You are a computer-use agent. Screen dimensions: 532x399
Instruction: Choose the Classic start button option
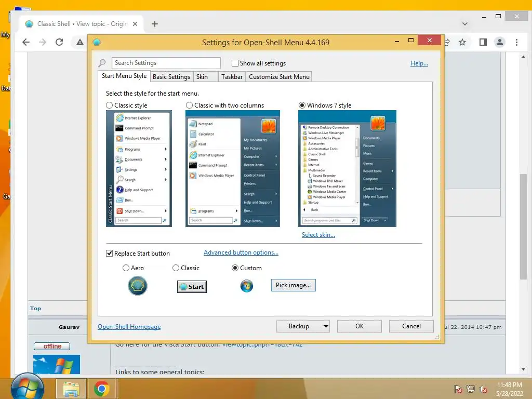coord(176,268)
